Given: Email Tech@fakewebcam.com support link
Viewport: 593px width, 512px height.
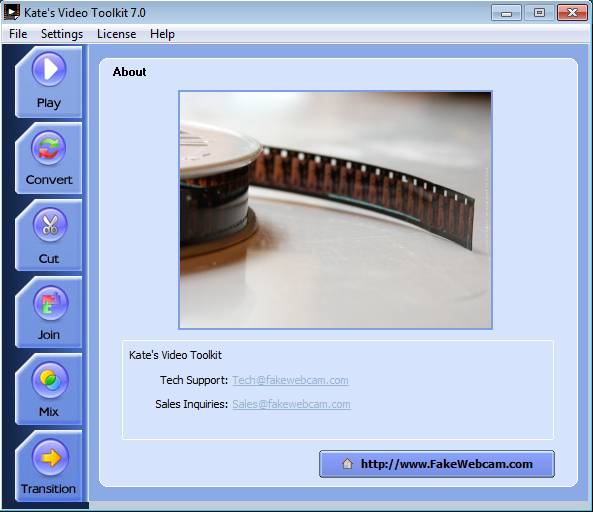Looking at the screenshot, I should click(290, 380).
